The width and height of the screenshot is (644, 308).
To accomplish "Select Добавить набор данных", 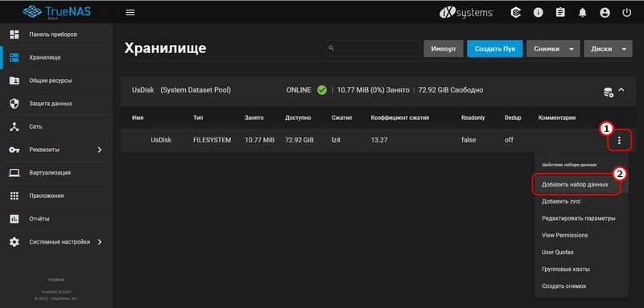I will pyautogui.click(x=575, y=184).
